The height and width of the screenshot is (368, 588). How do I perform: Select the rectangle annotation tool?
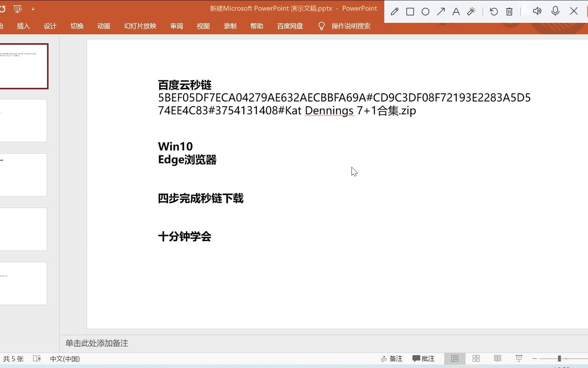point(410,11)
